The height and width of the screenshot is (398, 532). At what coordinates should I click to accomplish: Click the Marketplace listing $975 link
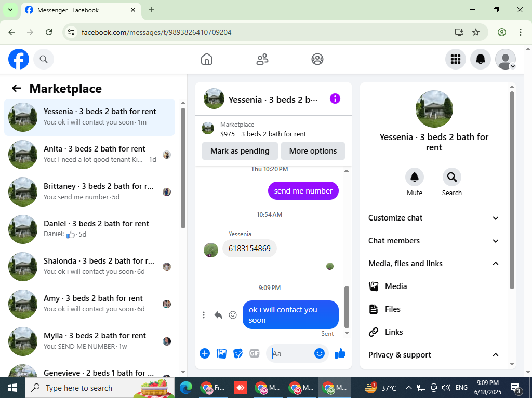pyautogui.click(x=263, y=134)
